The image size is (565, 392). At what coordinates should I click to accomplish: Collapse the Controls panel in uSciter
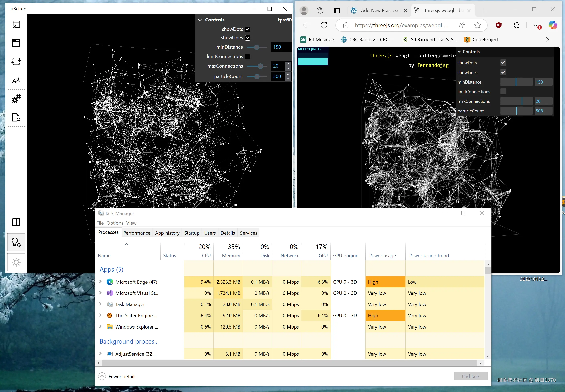pos(200,20)
